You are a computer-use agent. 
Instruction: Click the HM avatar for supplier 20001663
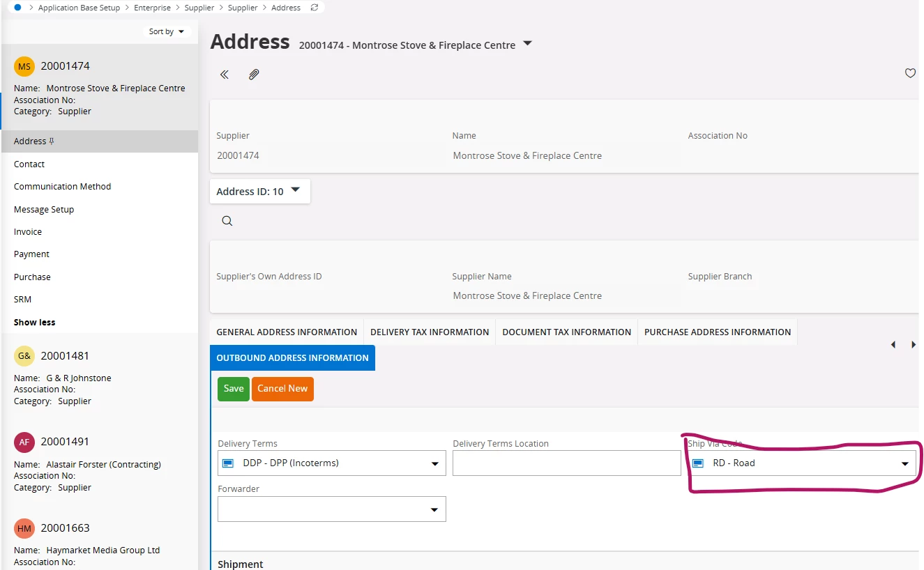coord(24,528)
